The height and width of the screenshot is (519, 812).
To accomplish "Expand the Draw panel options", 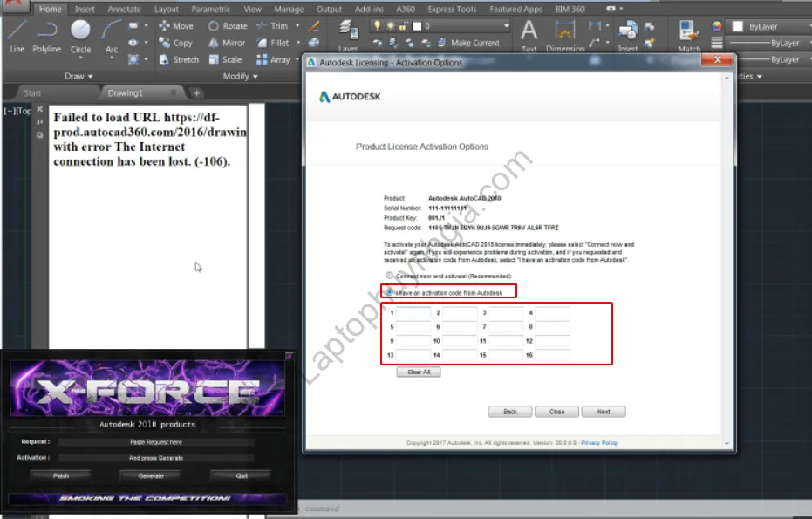I will tap(78, 76).
